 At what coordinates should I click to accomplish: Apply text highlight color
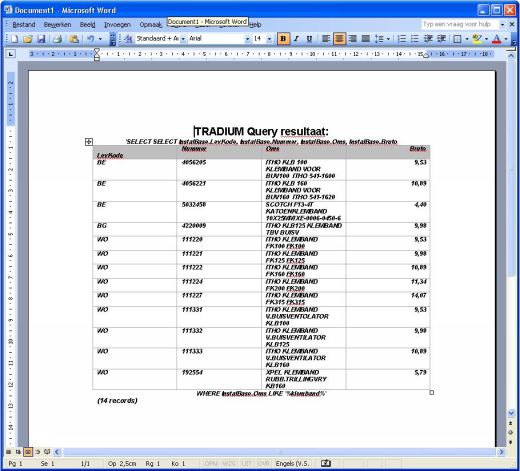[477, 39]
